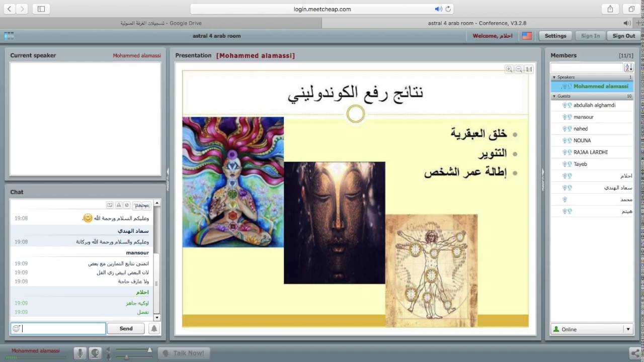Select speaker Mohammed alamassi in the members list
Viewport: 644px width, 362px height.
592,86
